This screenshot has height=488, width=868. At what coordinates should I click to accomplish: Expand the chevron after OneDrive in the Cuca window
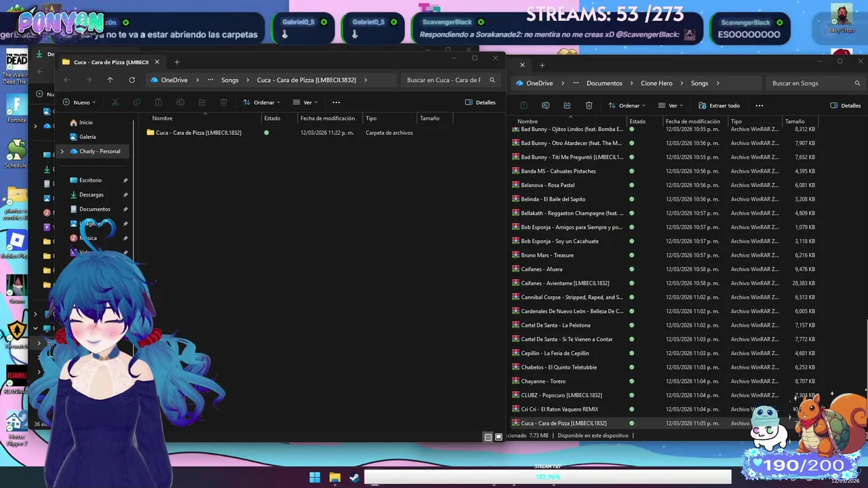coord(197,80)
